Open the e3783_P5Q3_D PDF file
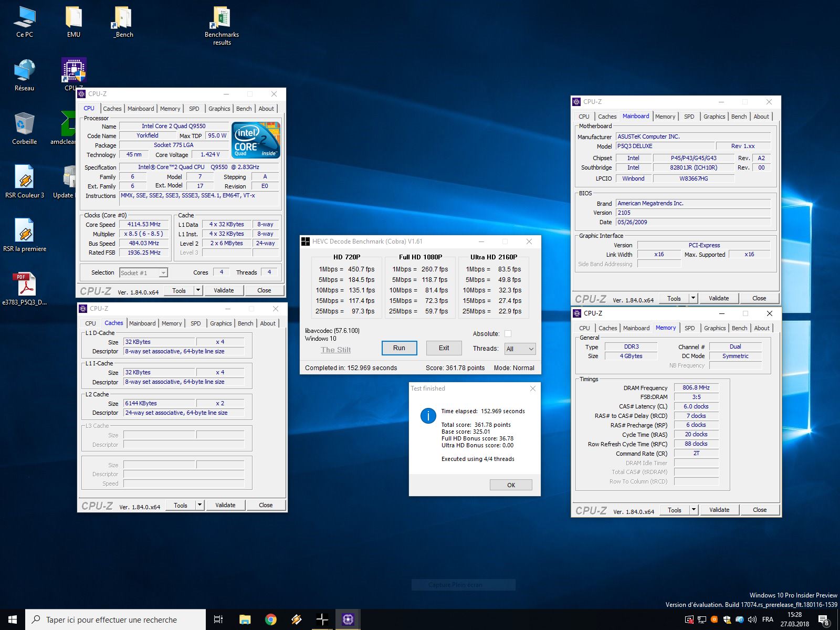The height and width of the screenshot is (630, 840). point(24,289)
